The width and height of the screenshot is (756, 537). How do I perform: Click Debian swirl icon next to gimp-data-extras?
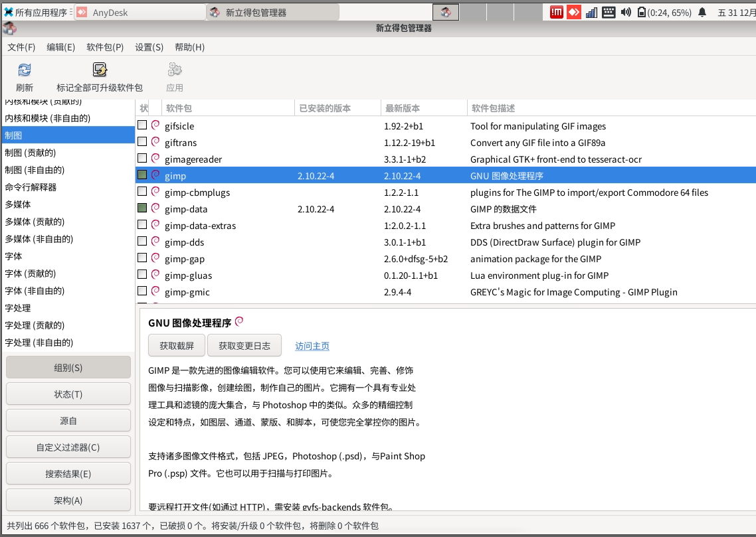[x=155, y=225]
